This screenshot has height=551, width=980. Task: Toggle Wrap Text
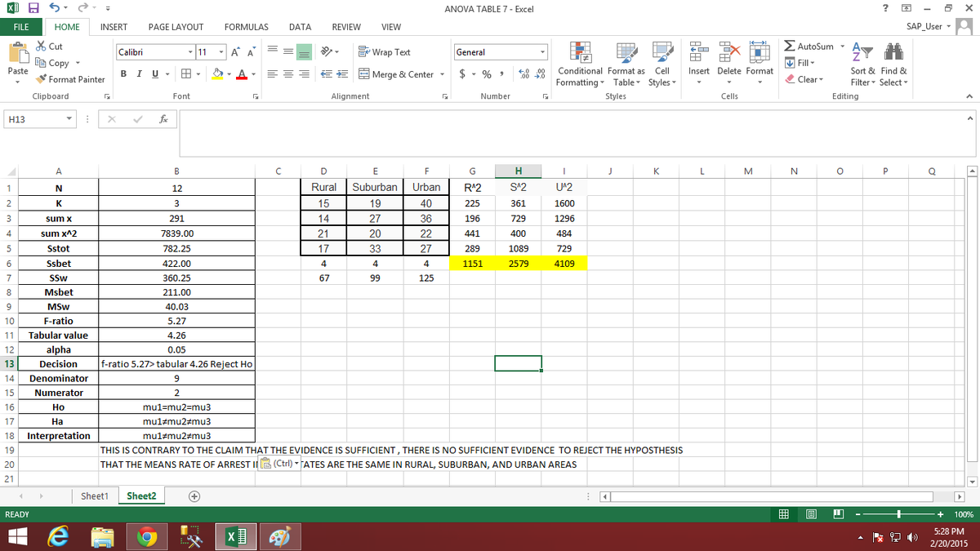[x=385, y=52]
